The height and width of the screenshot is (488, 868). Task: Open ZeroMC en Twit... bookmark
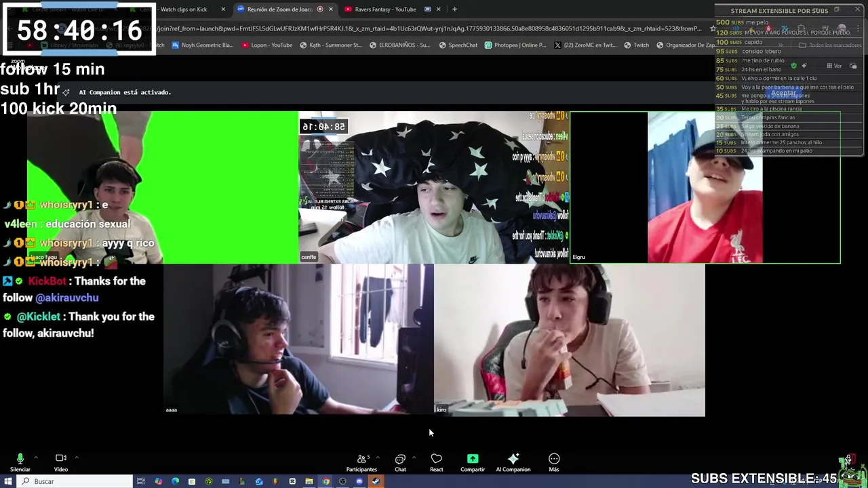585,45
